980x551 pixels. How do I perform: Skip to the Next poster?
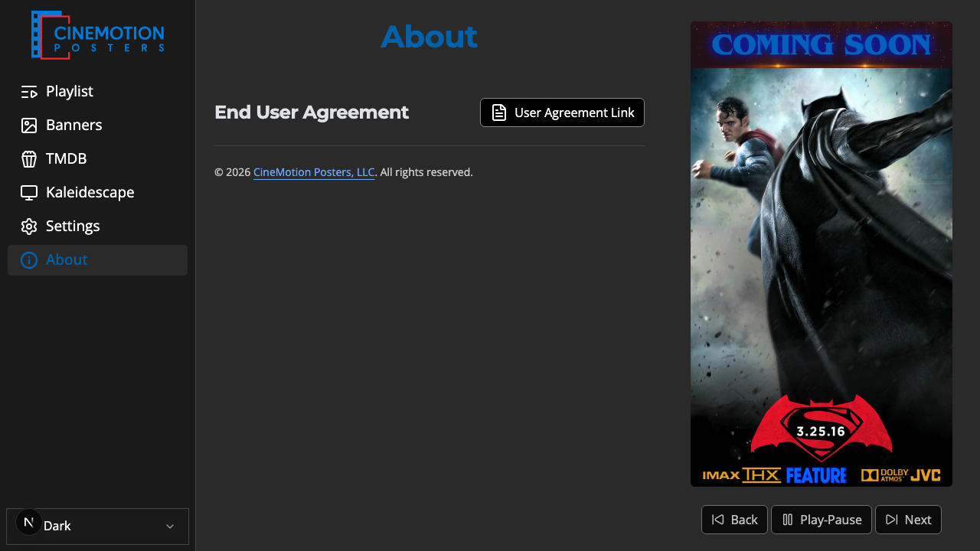point(908,520)
